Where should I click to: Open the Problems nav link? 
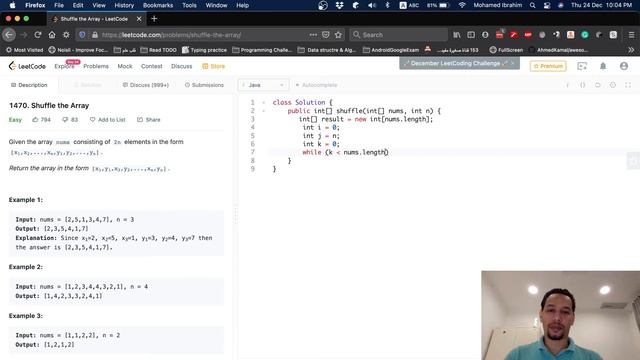pyautogui.click(x=96, y=66)
